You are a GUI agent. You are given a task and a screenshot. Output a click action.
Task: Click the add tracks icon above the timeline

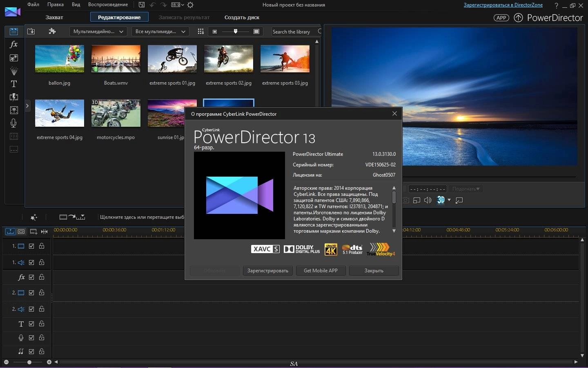click(33, 231)
